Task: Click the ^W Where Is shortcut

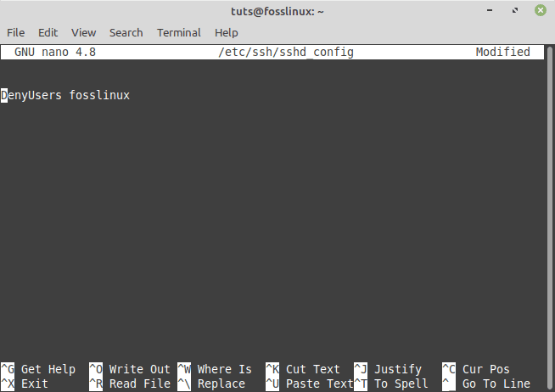Action: pyautogui.click(x=215, y=369)
